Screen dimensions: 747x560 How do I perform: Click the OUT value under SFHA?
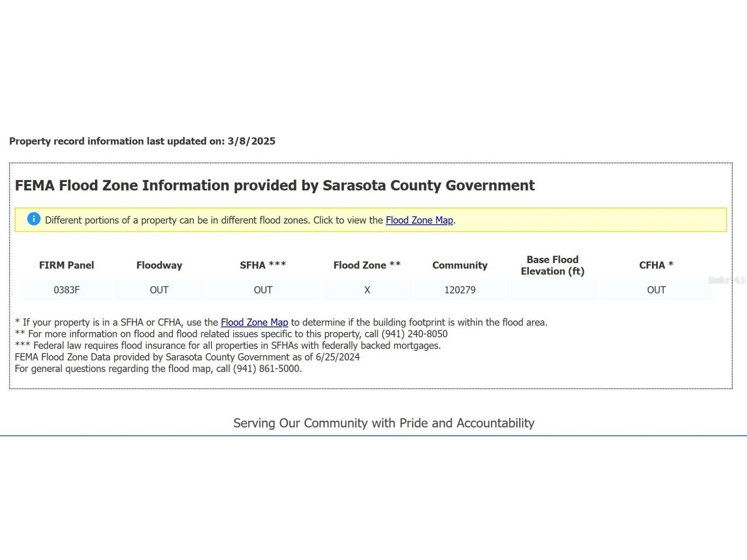[x=263, y=290]
